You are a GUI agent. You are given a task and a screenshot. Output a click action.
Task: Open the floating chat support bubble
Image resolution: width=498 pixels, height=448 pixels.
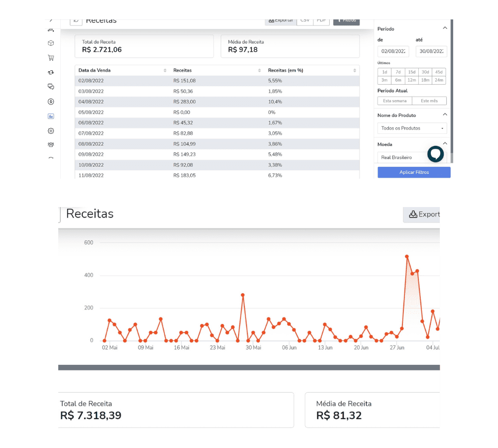(435, 154)
